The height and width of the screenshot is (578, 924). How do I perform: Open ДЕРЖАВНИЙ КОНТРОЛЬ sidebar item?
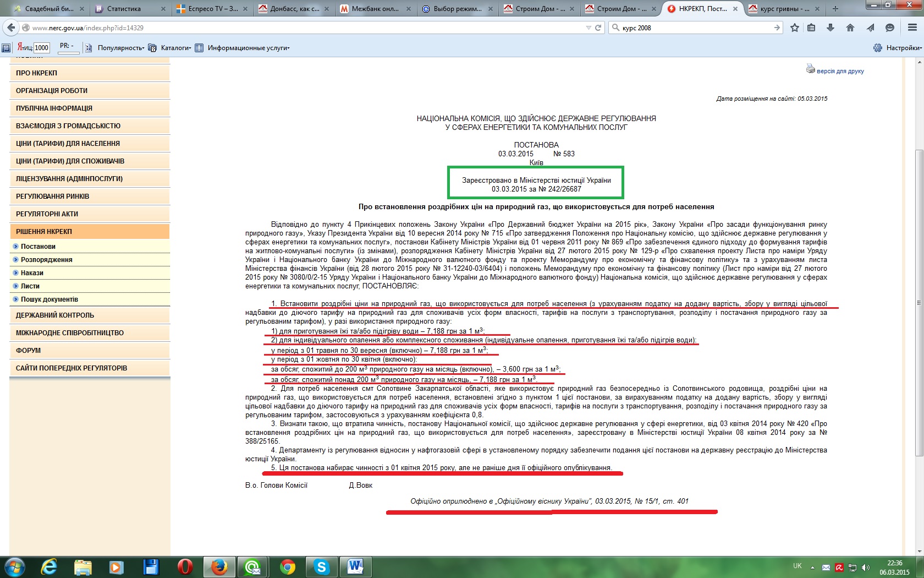(x=90, y=315)
